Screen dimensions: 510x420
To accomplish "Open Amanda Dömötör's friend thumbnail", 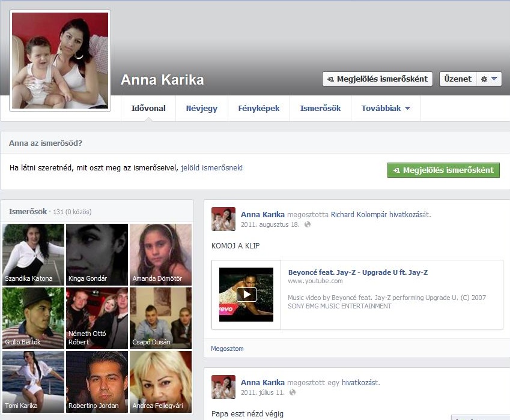I will click(160, 254).
